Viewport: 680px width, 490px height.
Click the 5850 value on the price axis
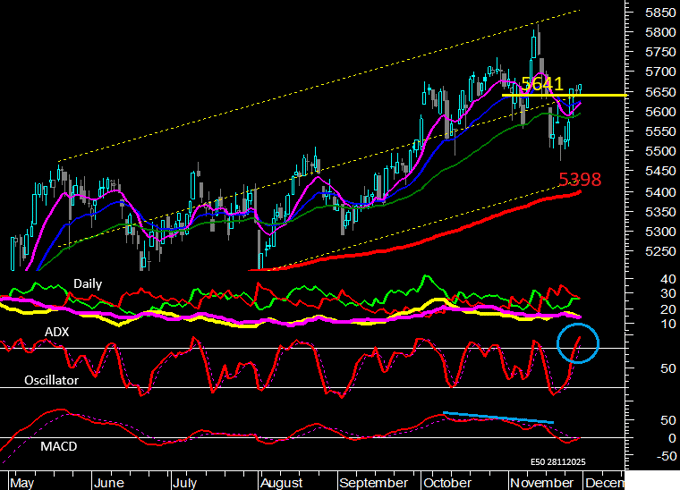pyautogui.click(x=657, y=13)
